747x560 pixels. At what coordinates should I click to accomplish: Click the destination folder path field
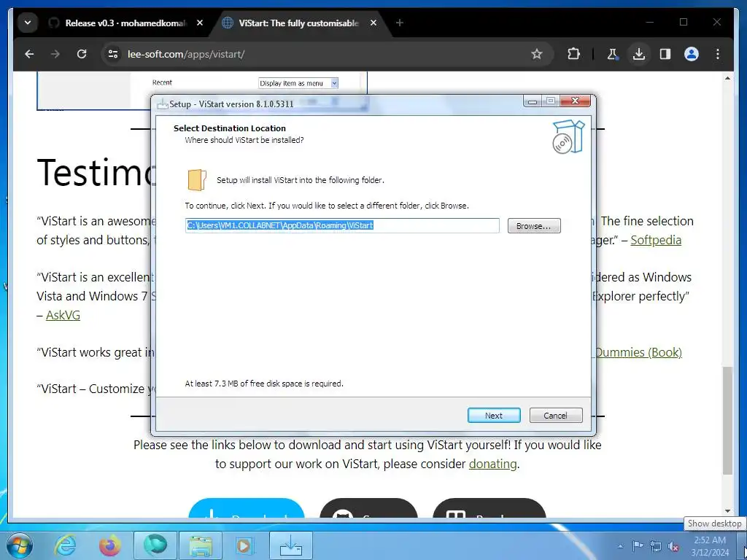[342, 225]
